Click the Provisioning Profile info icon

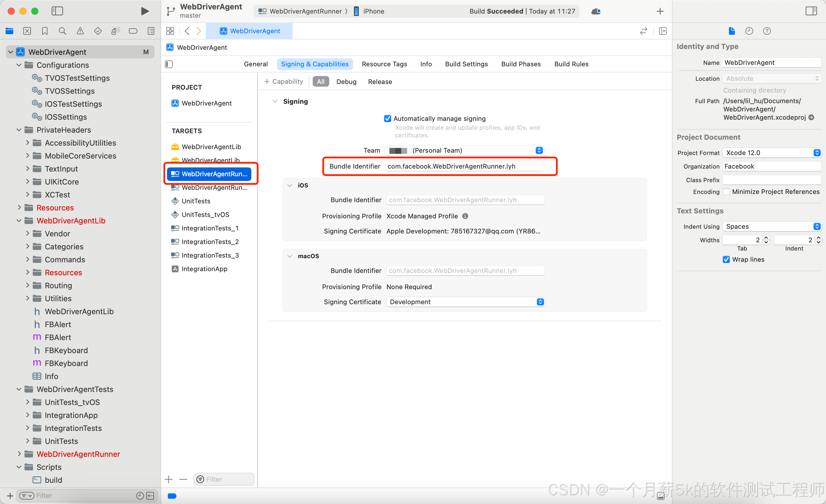pos(465,216)
